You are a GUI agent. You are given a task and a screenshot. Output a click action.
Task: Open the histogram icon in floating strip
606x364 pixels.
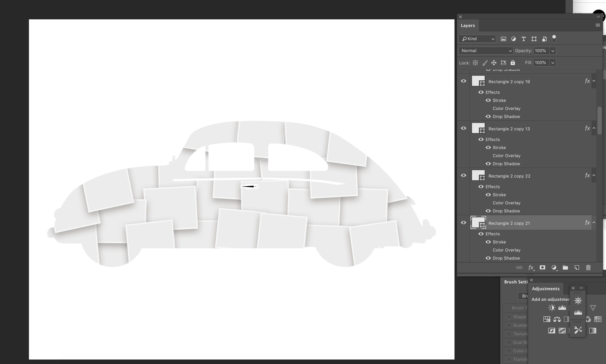pos(578,312)
